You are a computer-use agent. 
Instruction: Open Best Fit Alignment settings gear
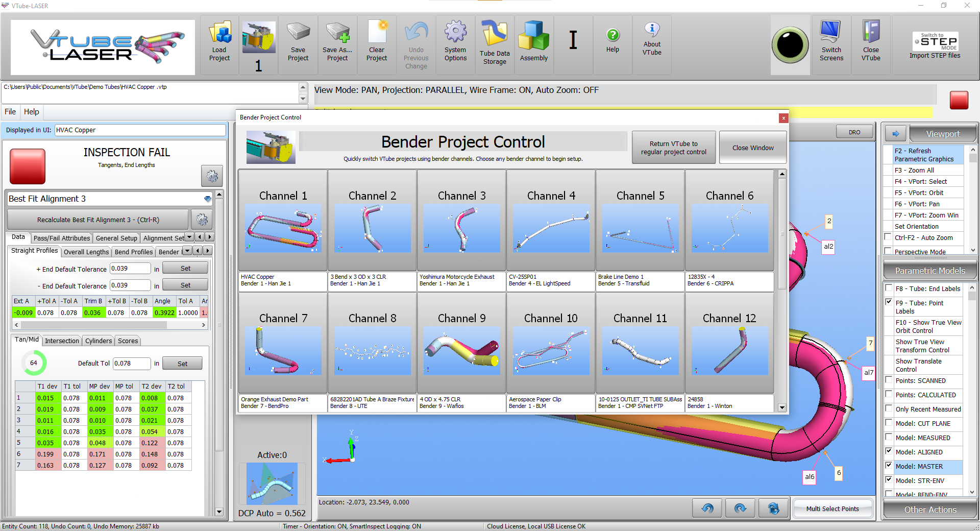coord(202,220)
